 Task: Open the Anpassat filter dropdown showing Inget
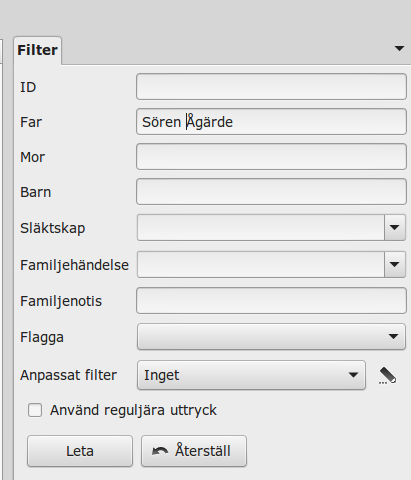(251, 375)
